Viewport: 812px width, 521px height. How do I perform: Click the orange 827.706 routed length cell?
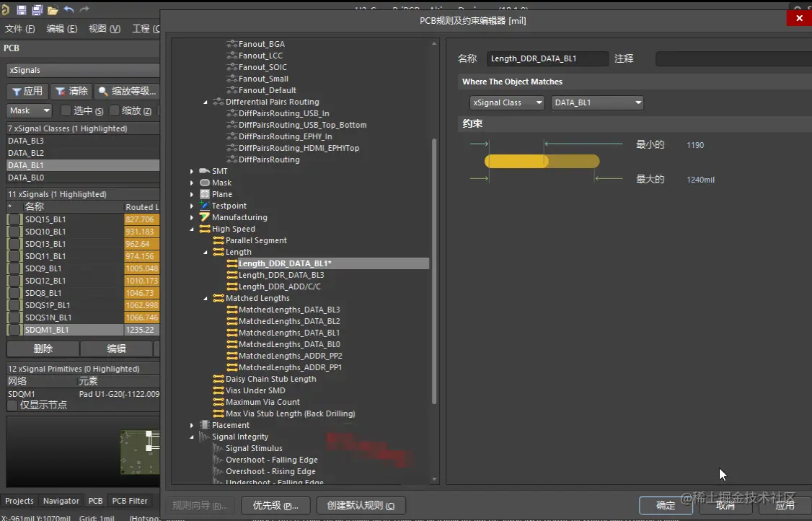point(141,219)
